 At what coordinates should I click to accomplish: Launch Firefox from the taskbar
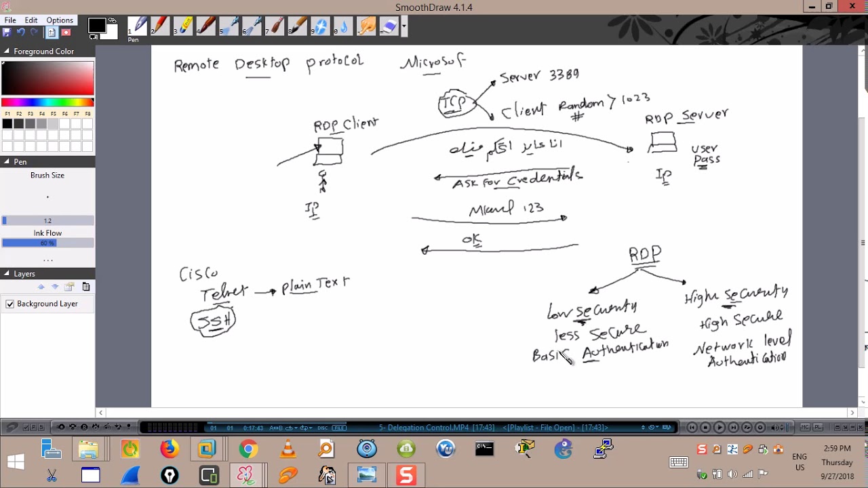[169, 449]
